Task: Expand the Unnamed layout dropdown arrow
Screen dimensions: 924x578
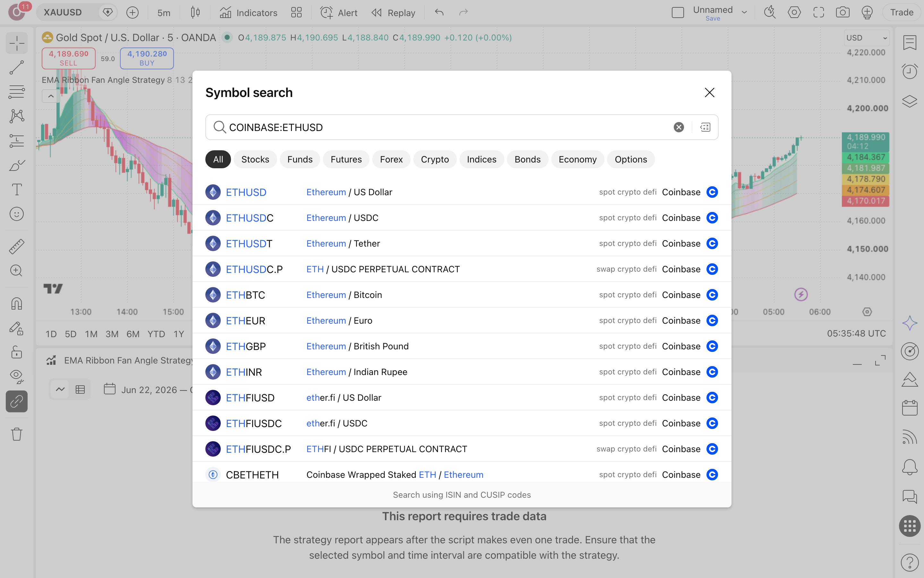Action: 744,13
